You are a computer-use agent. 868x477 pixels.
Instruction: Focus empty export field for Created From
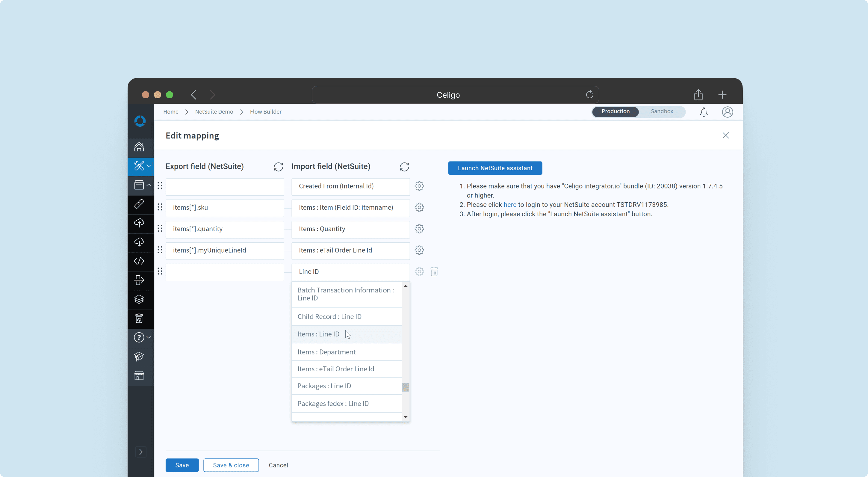tap(224, 186)
